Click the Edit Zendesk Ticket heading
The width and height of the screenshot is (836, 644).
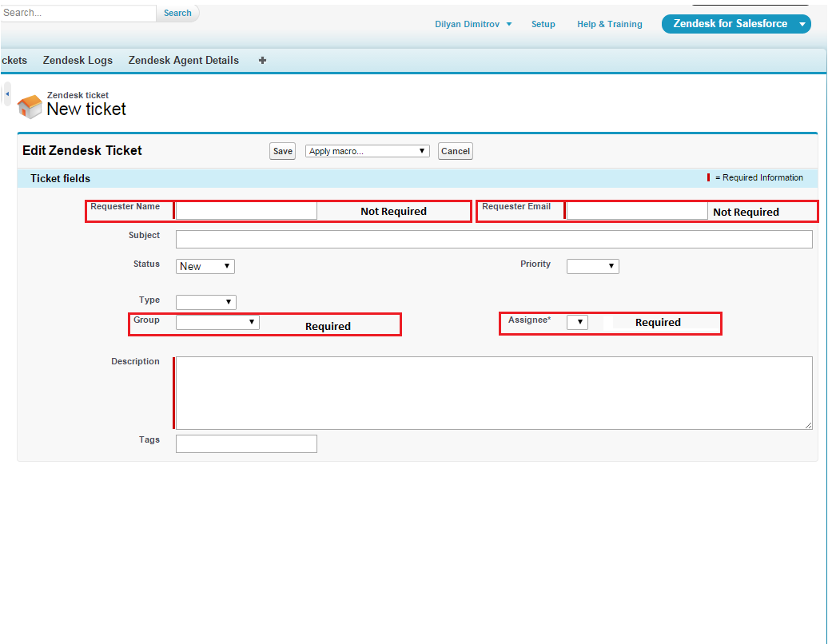tap(82, 150)
